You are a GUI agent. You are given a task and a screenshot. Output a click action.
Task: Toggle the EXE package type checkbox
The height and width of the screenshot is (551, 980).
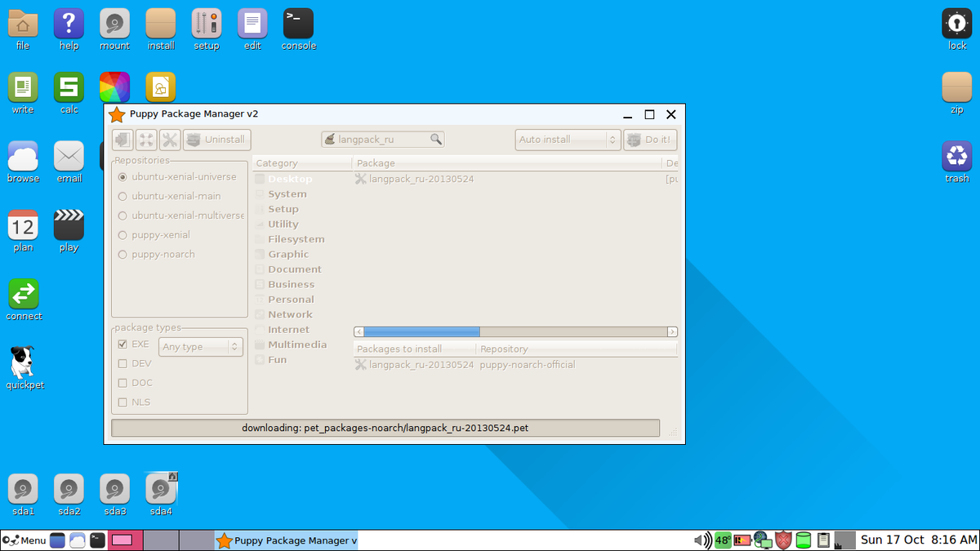122,344
